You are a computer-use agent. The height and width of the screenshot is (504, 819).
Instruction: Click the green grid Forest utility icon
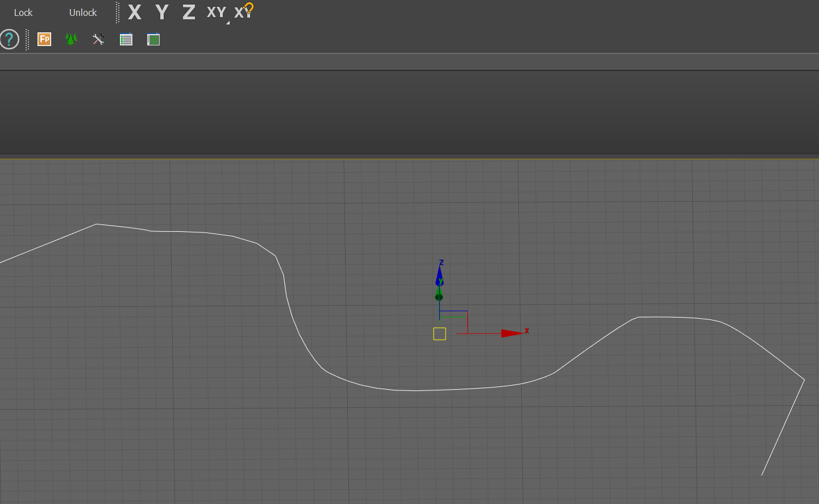(x=153, y=39)
